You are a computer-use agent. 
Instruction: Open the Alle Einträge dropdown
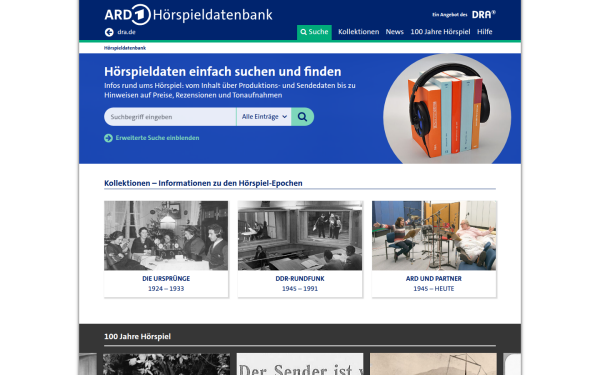pyautogui.click(x=264, y=117)
